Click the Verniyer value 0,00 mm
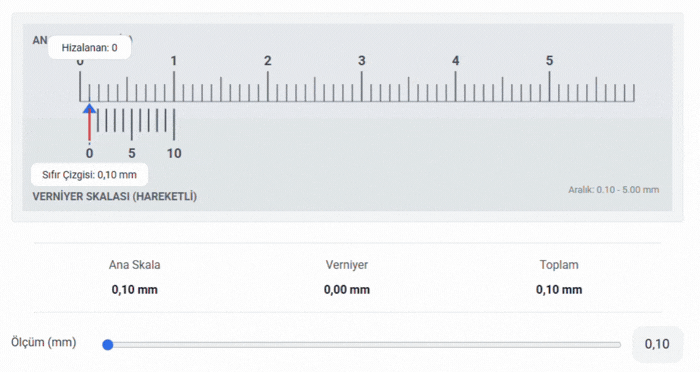Screen dimensions: 700x372 [347, 290]
